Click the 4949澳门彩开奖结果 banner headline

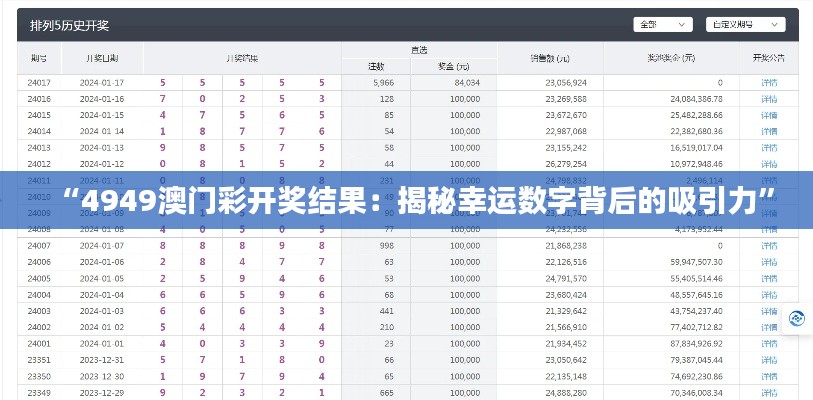pyautogui.click(x=406, y=202)
